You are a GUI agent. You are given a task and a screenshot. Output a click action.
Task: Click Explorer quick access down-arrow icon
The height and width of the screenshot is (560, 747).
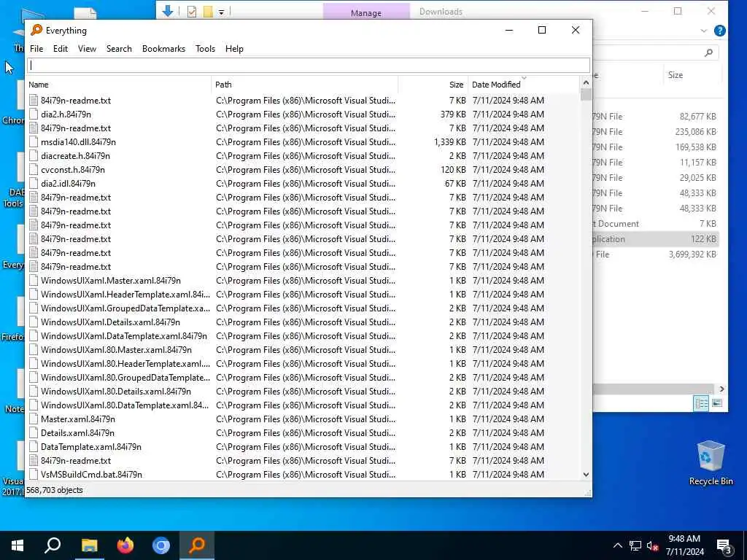(x=167, y=11)
